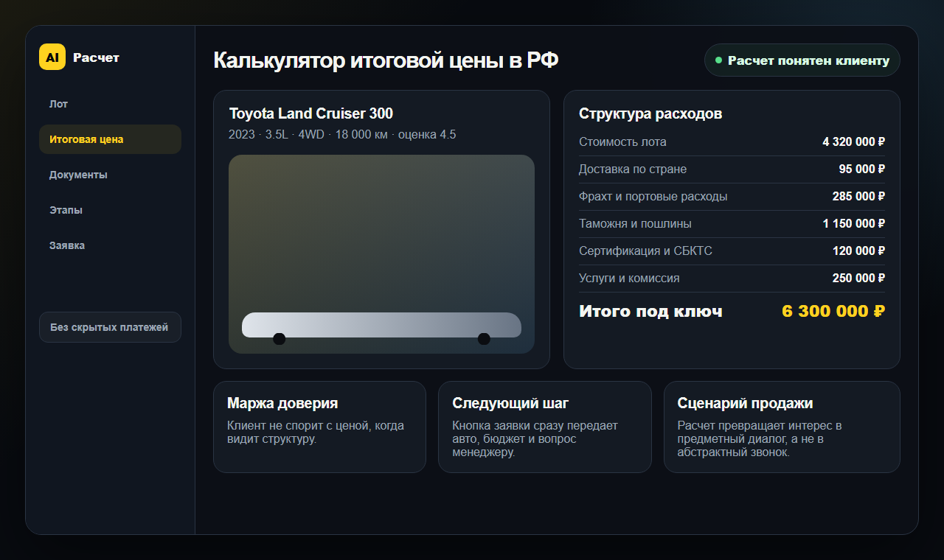Click the Toyota Land Cruiser car image
The image size is (944, 560).
click(x=381, y=254)
